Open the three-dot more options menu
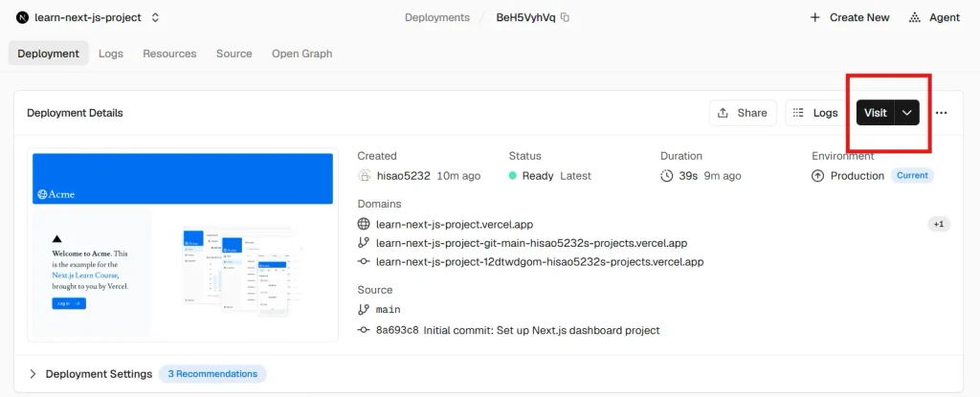This screenshot has height=397, width=980. pos(942,113)
